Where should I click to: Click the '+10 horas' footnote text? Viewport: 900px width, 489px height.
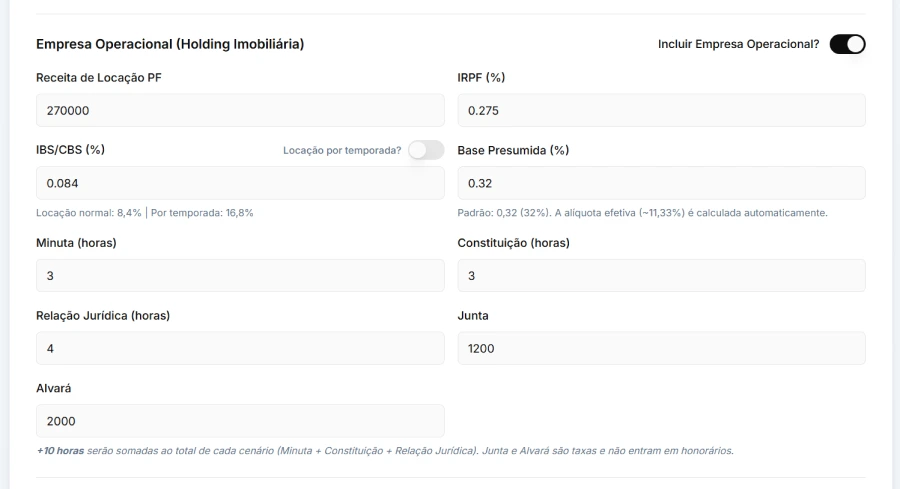(60, 450)
